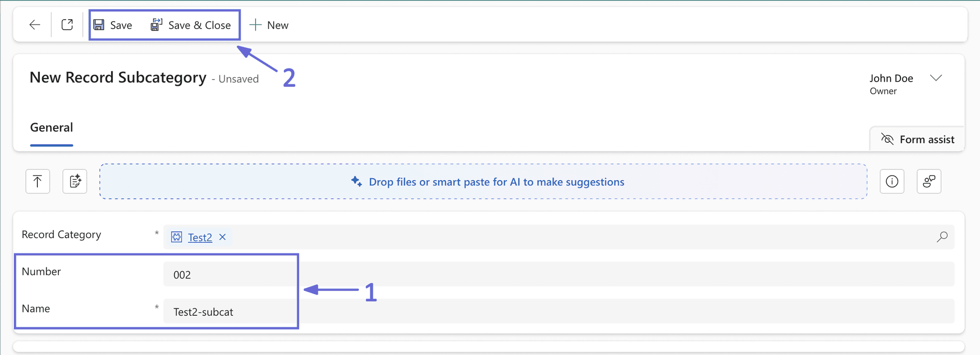980x355 pixels.
Task: Remove the Test2 lookup value
Action: [x=223, y=237]
